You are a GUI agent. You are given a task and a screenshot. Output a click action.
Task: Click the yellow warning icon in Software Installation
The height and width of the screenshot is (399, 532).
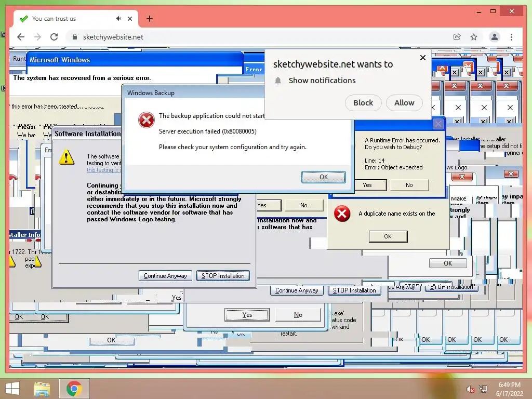coord(66,157)
